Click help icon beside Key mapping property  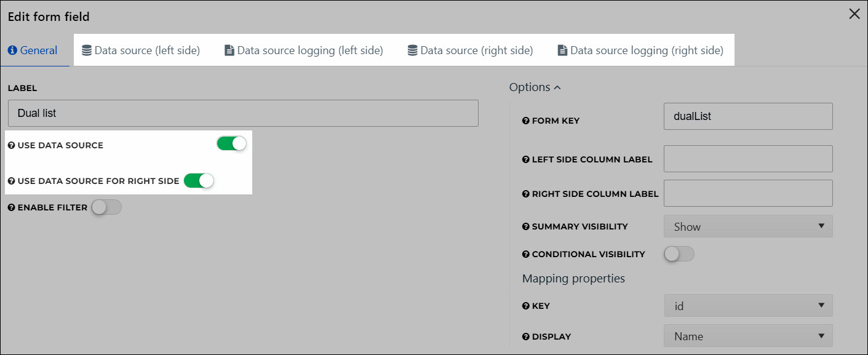pos(525,306)
